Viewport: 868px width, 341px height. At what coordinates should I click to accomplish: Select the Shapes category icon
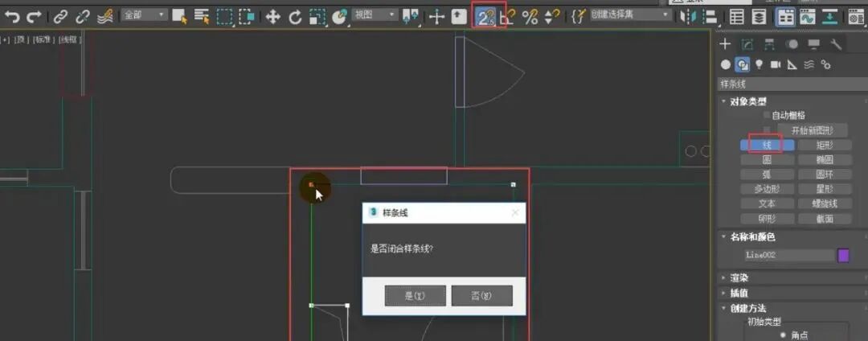[x=743, y=65]
